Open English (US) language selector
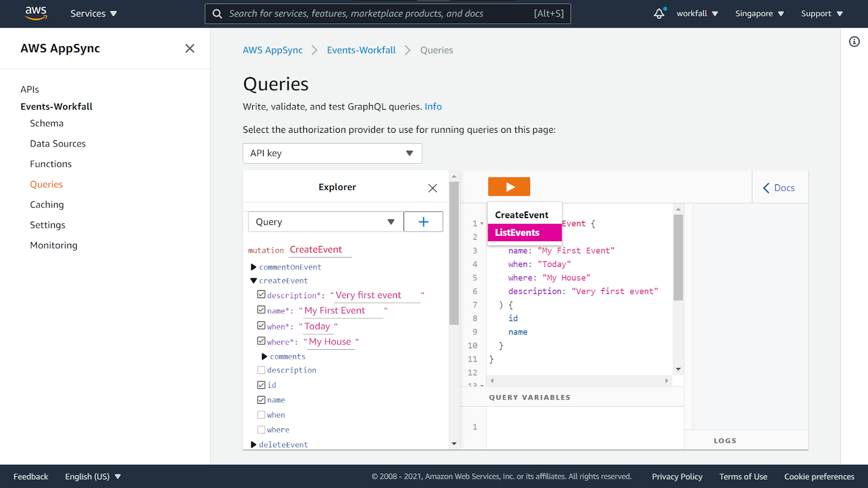 93,477
